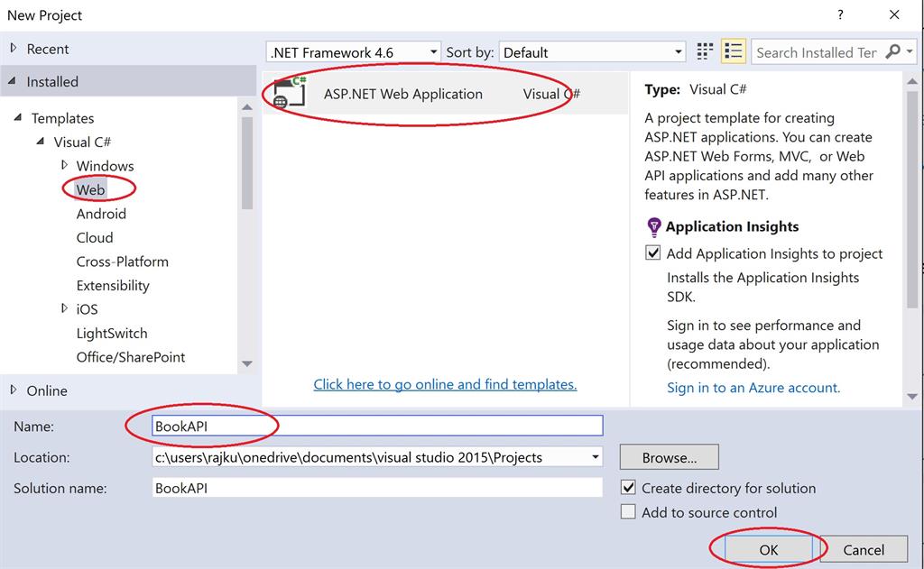Collapse the Templates tree node
This screenshot has width=924, height=569.
pyautogui.click(x=18, y=118)
